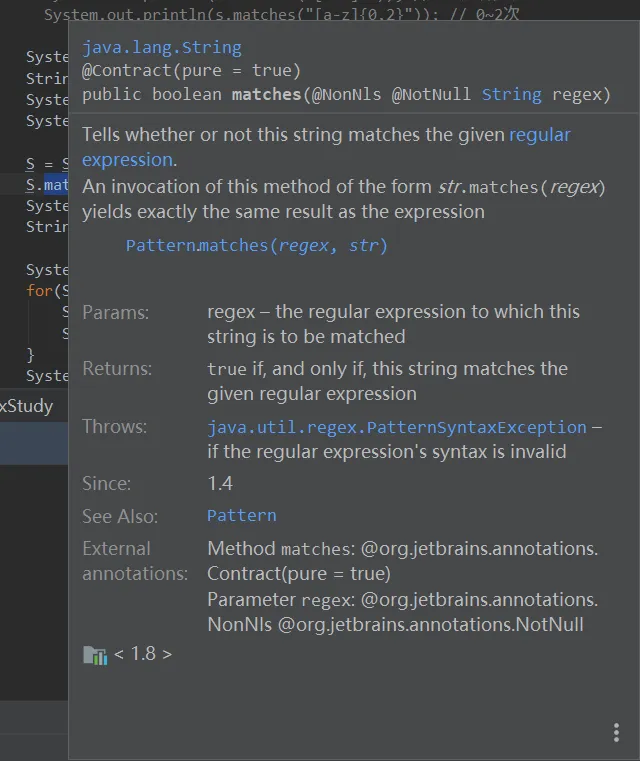
Task: Select the highlighted row below xStudy
Action: 33,444
